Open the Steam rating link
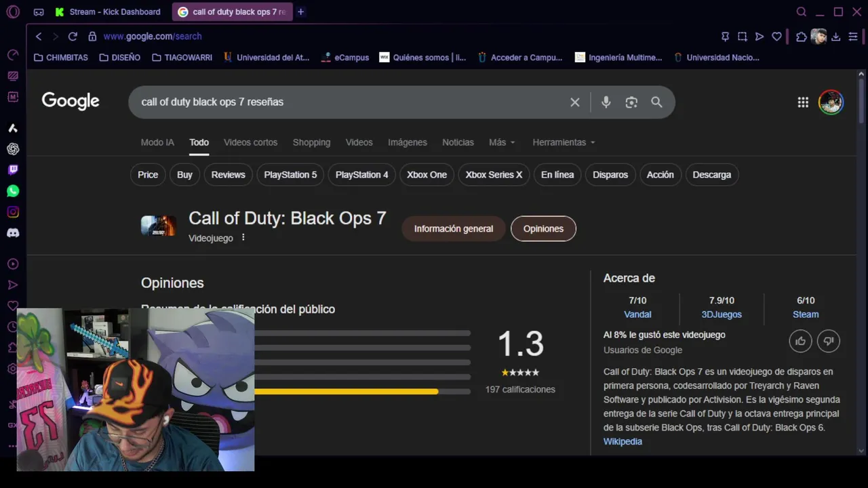868x488 pixels. [806, 314]
